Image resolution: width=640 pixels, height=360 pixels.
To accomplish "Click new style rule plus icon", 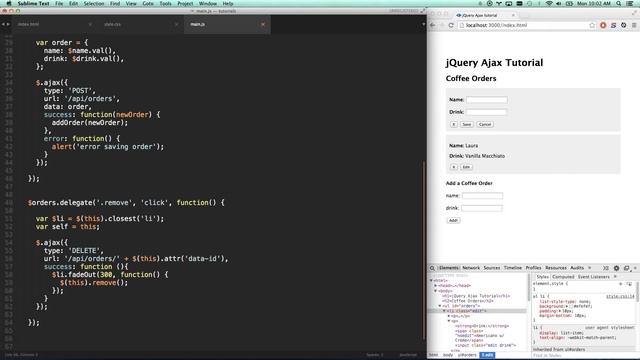I will pyautogui.click(x=620, y=283).
